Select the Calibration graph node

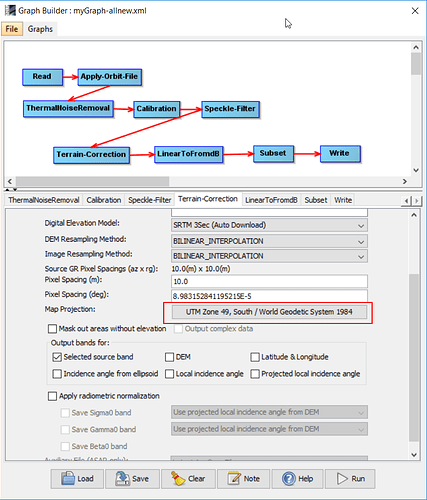click(157, 109)
